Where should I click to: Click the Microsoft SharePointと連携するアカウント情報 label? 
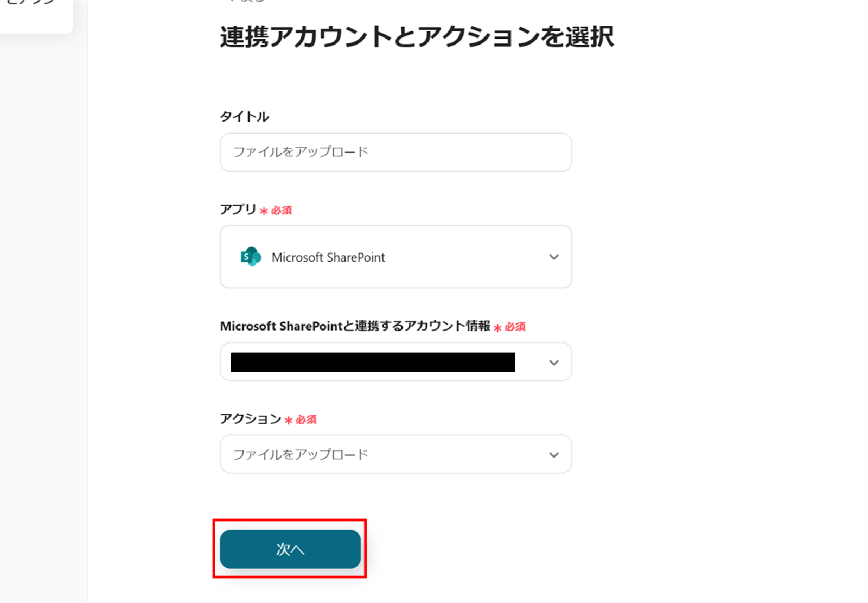[x=355, y=326]
